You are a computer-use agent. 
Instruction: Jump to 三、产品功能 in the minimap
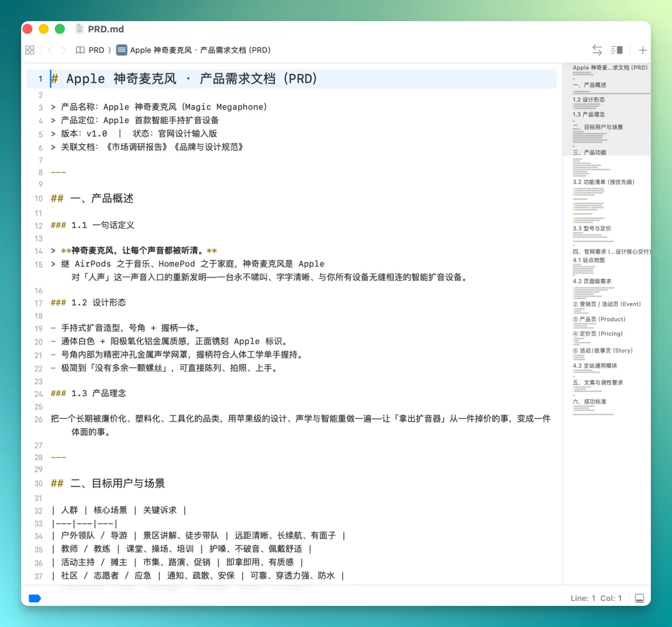(589, 152)
